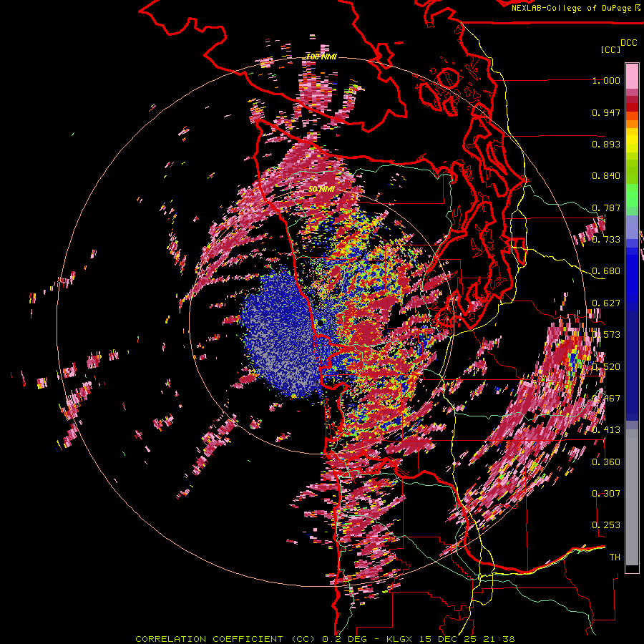Click the TH threshold label
This screenshot has width=644, height=644.
[615, 557]
